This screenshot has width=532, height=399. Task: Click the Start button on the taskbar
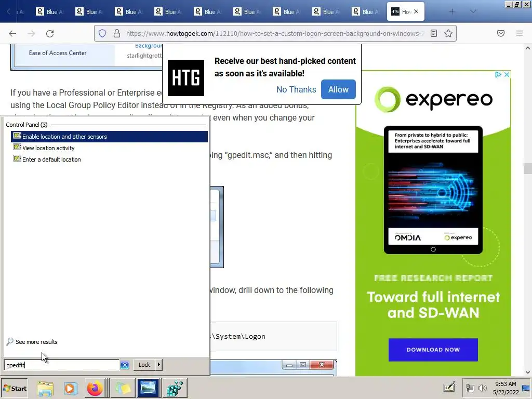[x=14, y=389]
